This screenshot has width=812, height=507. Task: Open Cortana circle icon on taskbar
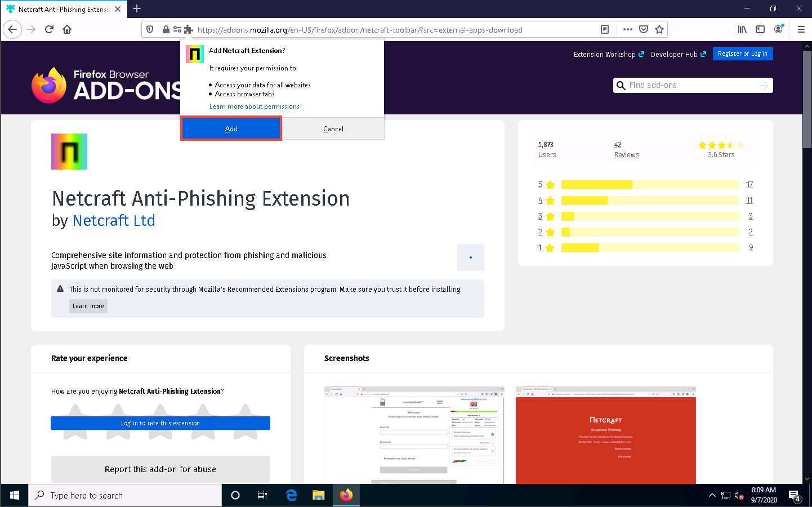[x=235, y=496]
